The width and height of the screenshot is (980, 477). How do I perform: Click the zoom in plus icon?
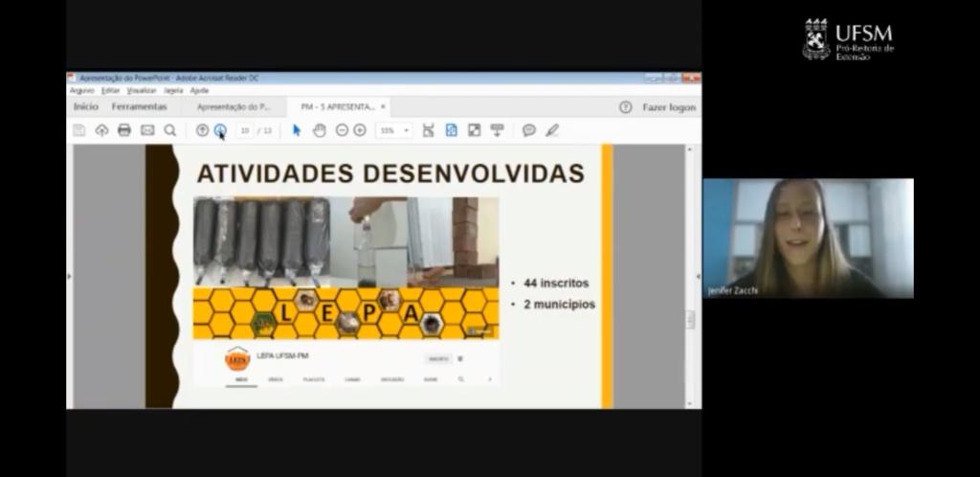click(360, 130)
